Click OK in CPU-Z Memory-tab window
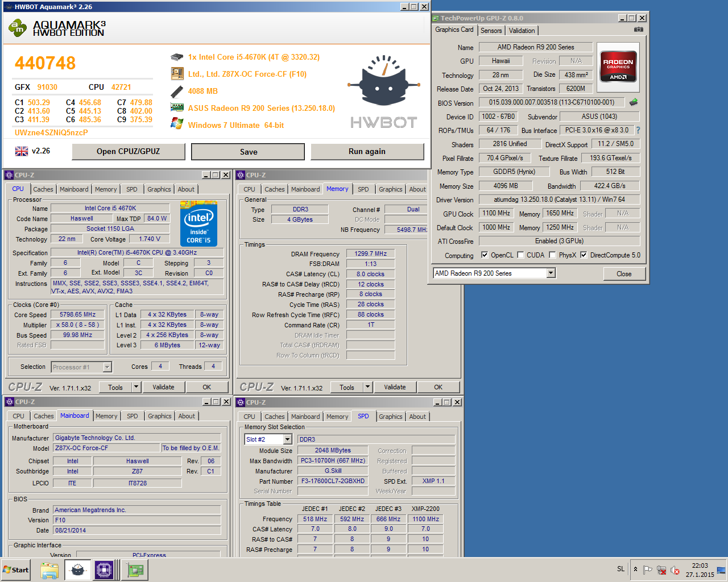Screen dimensions: 728x582 439,387
